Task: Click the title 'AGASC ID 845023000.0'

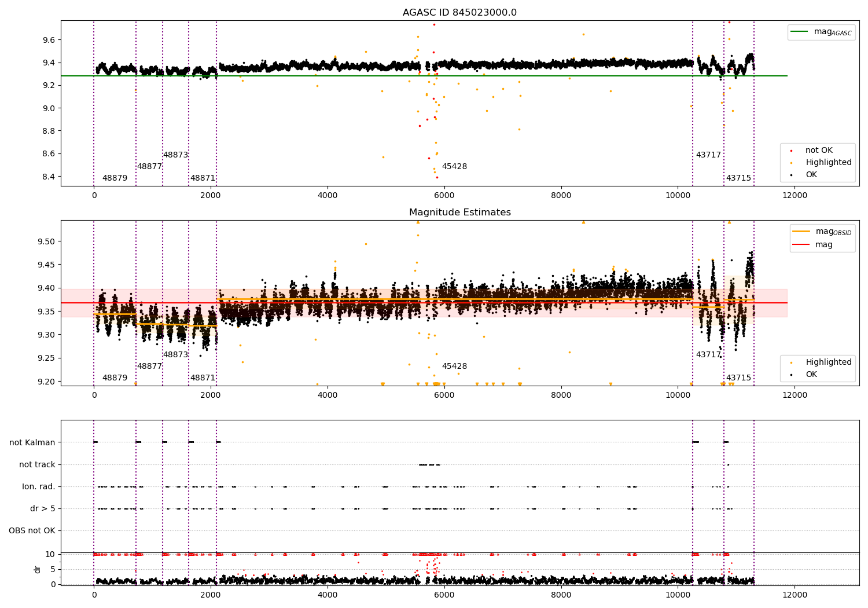Action: [x=459, y=13]
